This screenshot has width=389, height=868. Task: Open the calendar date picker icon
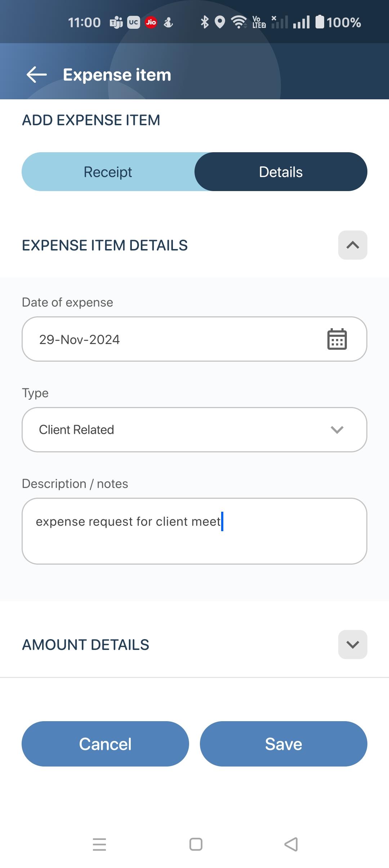(337, 339)
